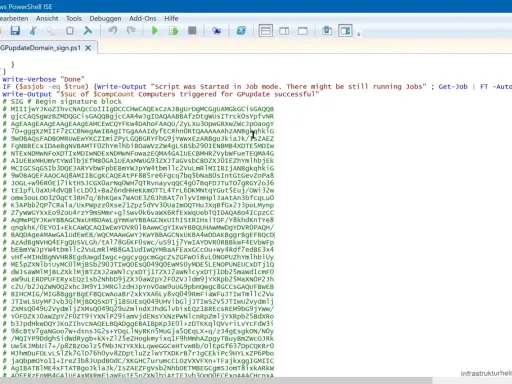Click the signature line starting with AgIBATBlME4xFTAT
This screenshot has height=384, width=512.
(x=138, y=368)
